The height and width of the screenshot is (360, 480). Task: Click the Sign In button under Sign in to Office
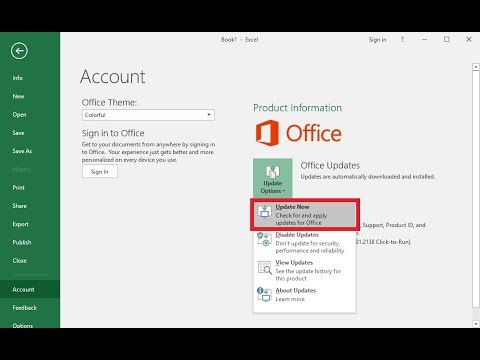(x=100, y=172)
